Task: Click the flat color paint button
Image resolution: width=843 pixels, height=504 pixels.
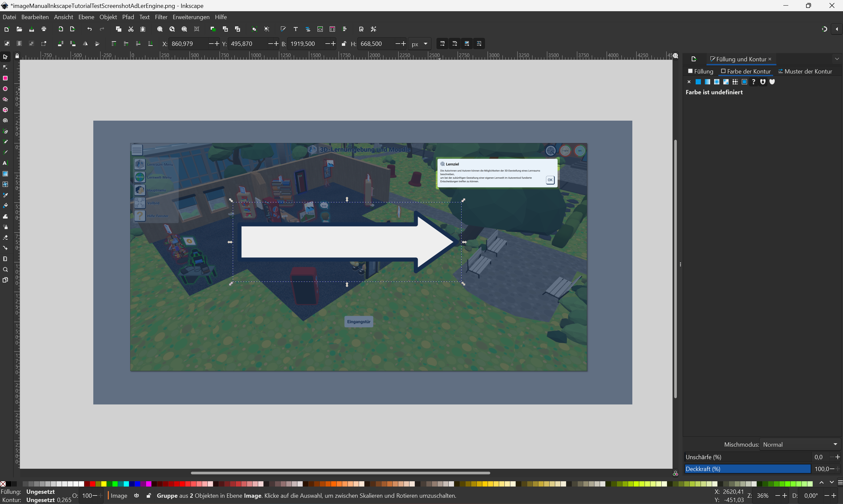Action: (698, 82)
